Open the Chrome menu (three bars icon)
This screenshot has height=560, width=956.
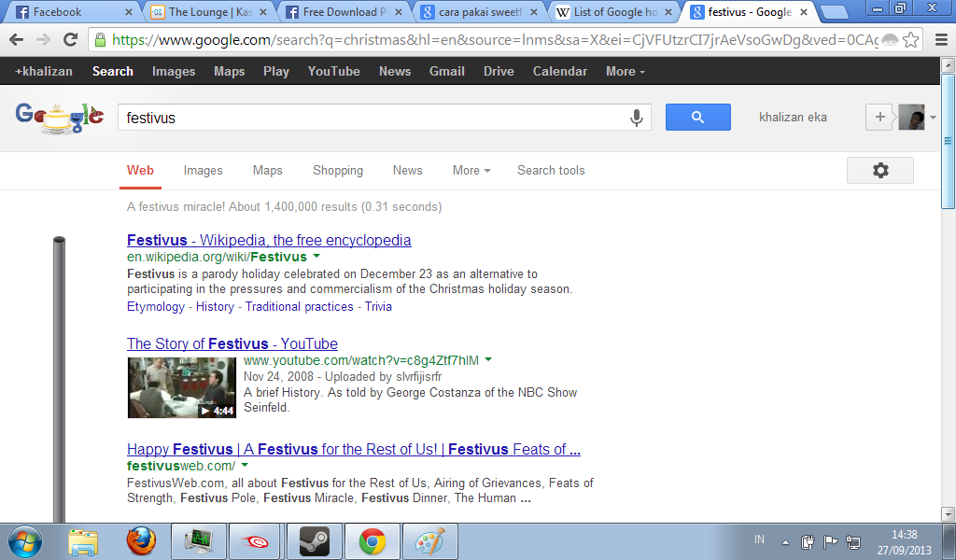pos(941,40)
